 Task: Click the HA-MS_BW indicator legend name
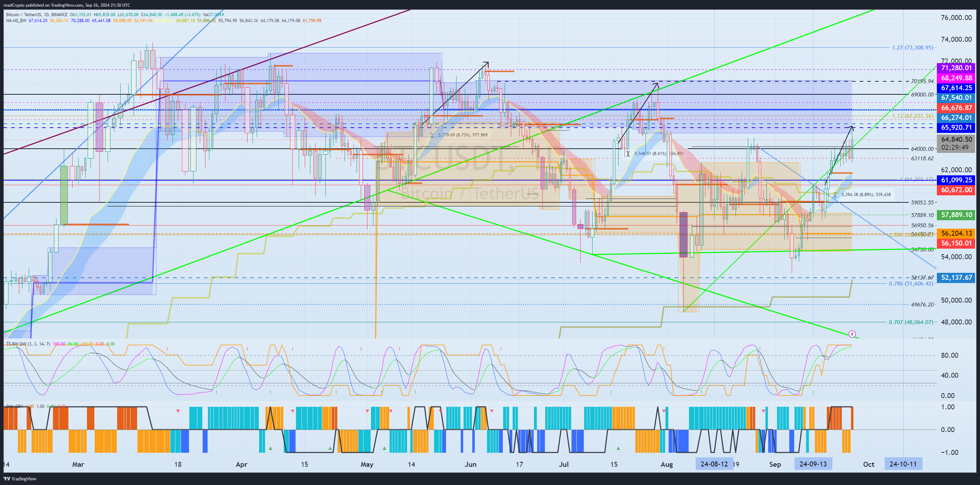click(x=16, y=21)
